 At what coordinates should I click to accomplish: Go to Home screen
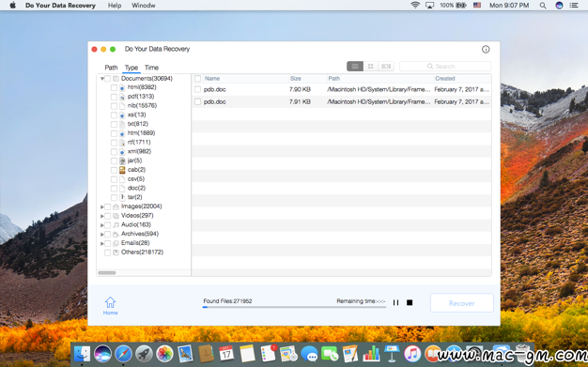(x=110, y=306)
